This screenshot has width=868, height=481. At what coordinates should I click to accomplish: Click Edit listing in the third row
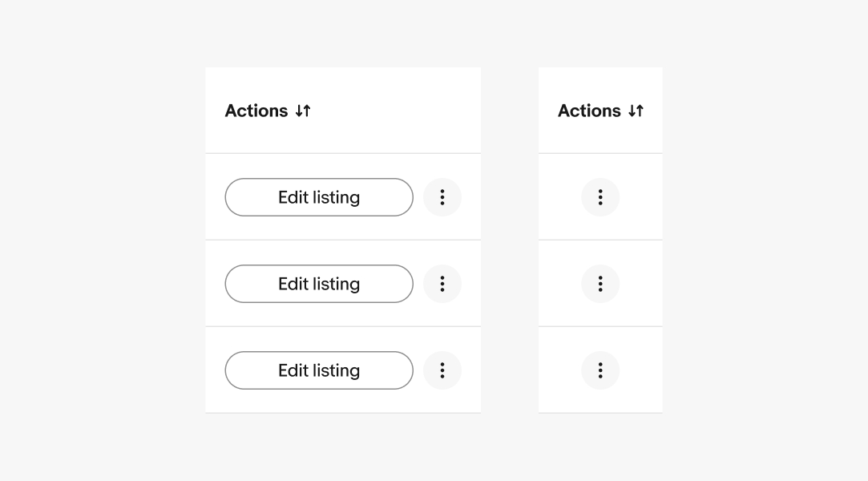click(x=319, y=370)
